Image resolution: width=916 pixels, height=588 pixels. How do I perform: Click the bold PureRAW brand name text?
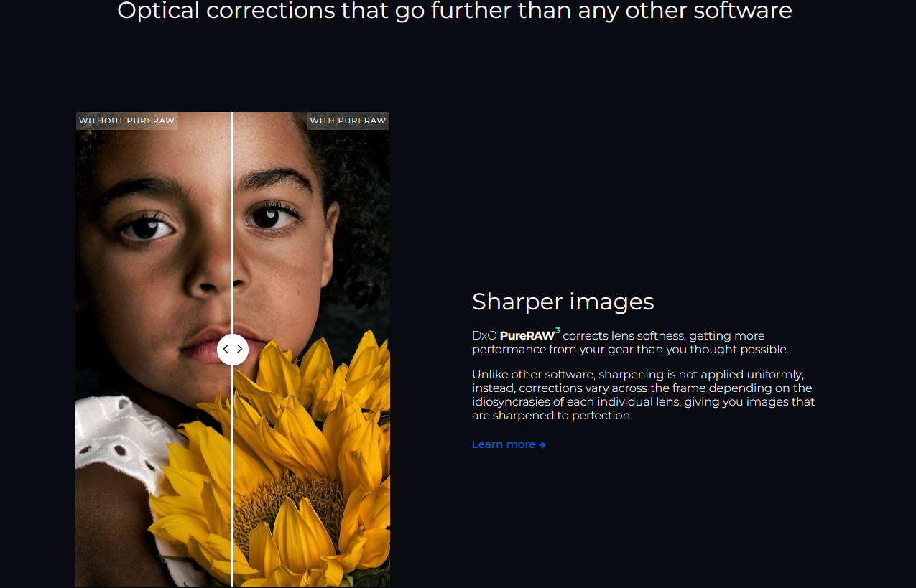[x=527, y=335]
